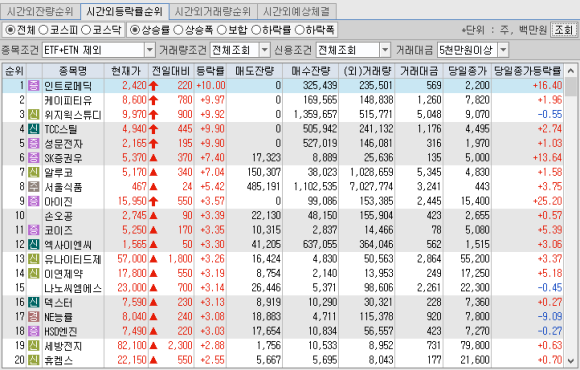Choose the 보합 radio option
The height and width of the screenshot is (370, 580).
(x=221, y=30)
